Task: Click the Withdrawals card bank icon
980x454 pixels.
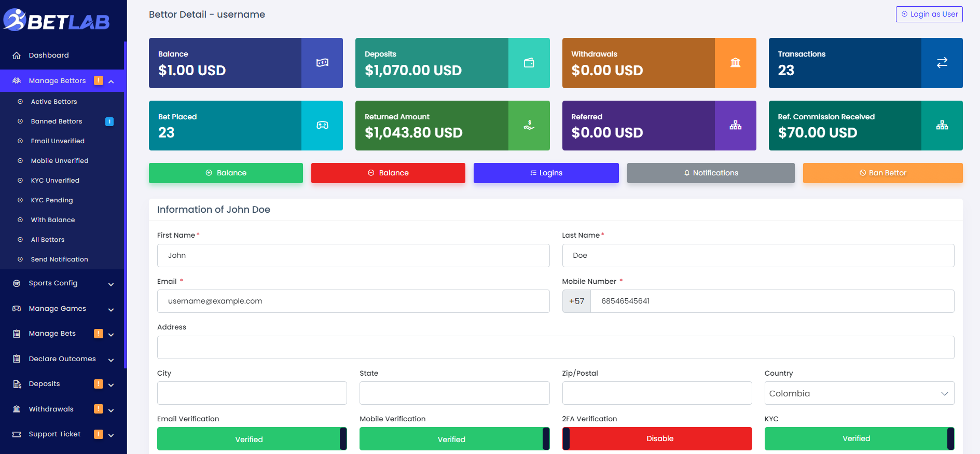Action: tap(735, 63)
